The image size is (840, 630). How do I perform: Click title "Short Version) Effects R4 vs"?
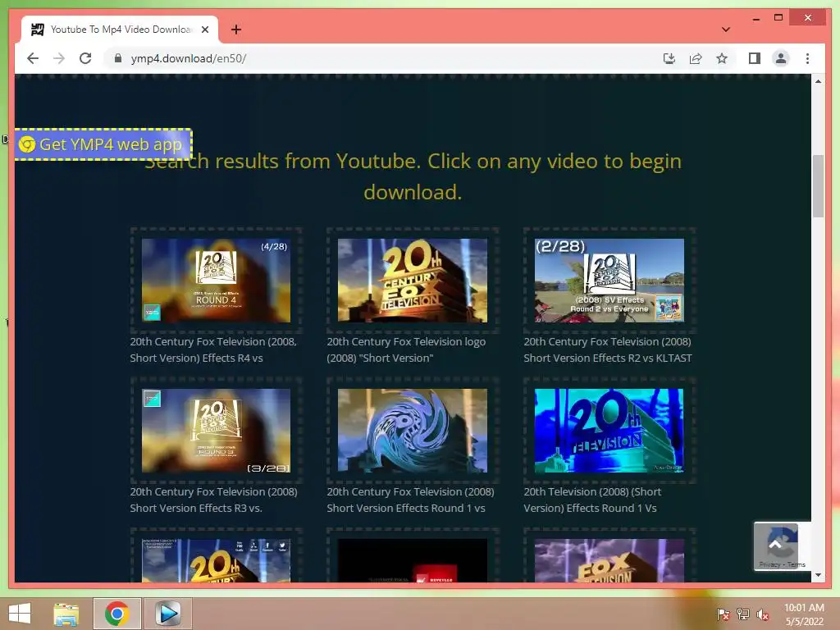pos(196,358)
